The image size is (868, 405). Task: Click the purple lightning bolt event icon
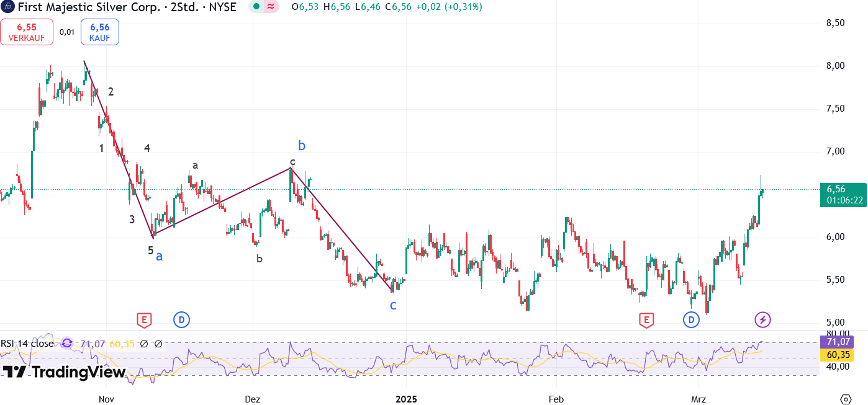tap(762, 320)
